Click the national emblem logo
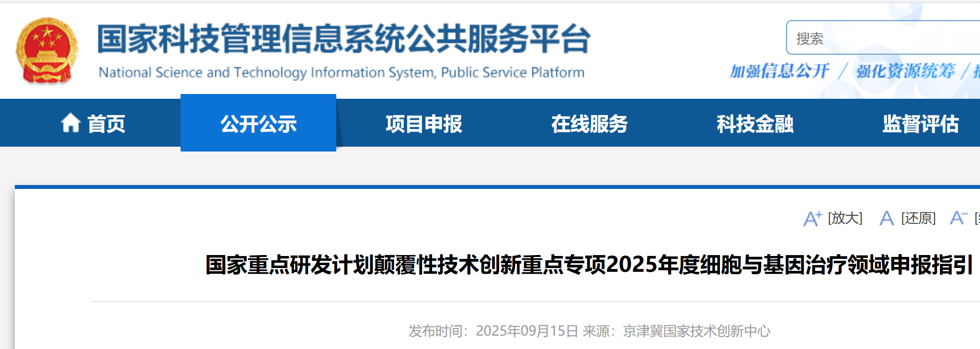Image resolution: width=980 pixels, height=349 pixels. [x=46, y=51]
